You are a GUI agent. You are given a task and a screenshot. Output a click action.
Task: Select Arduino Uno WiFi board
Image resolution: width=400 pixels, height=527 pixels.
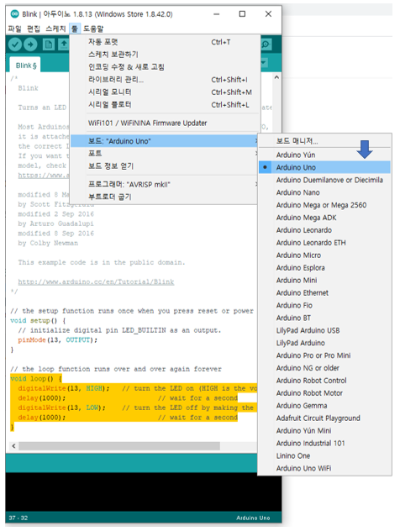pyautogui.click(x=324, y=468)
